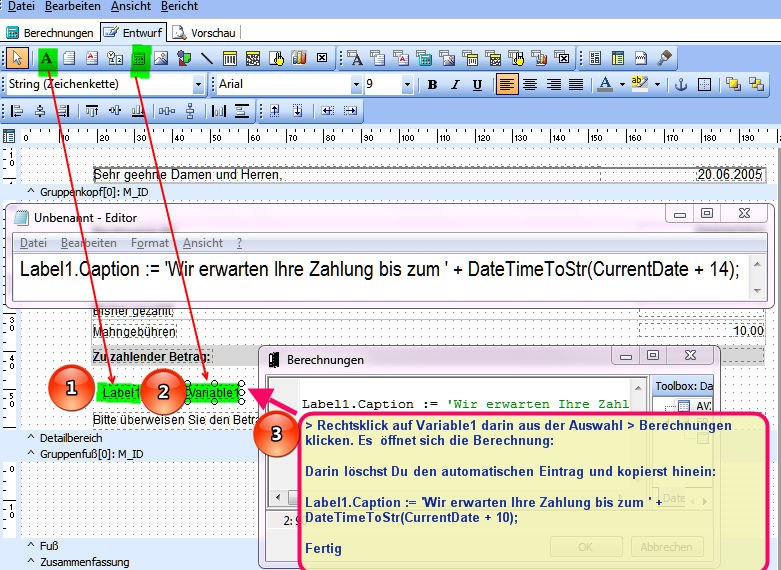This screenshot has width=781, height=570.
Task: Open the Bearbeiten menu in main window
Action: 73,6
